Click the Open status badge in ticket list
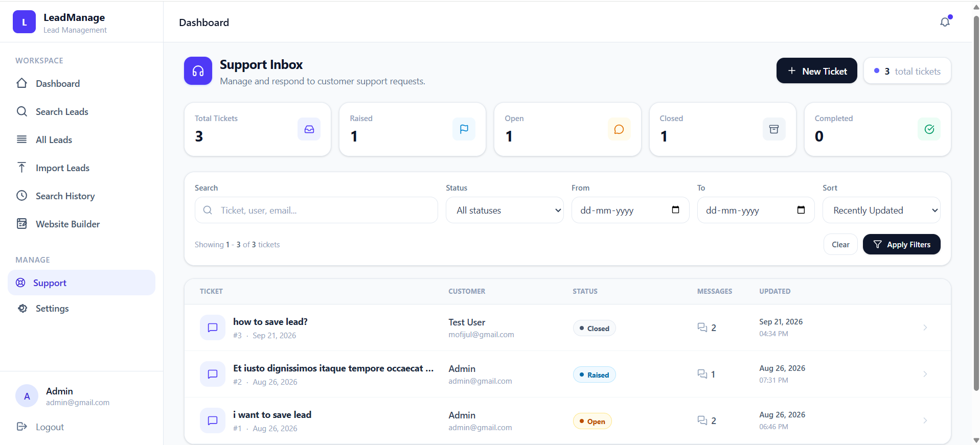This screenshot has width=980, height=445. [592, 421]
